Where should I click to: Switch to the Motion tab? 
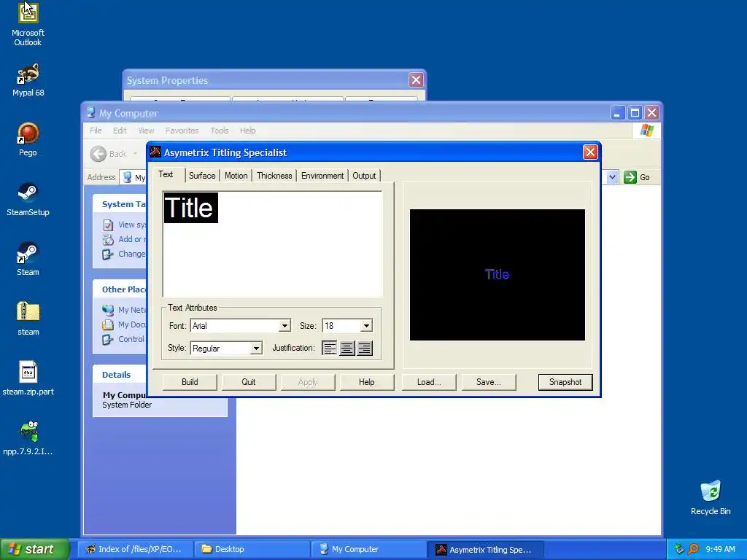point(236,176)
